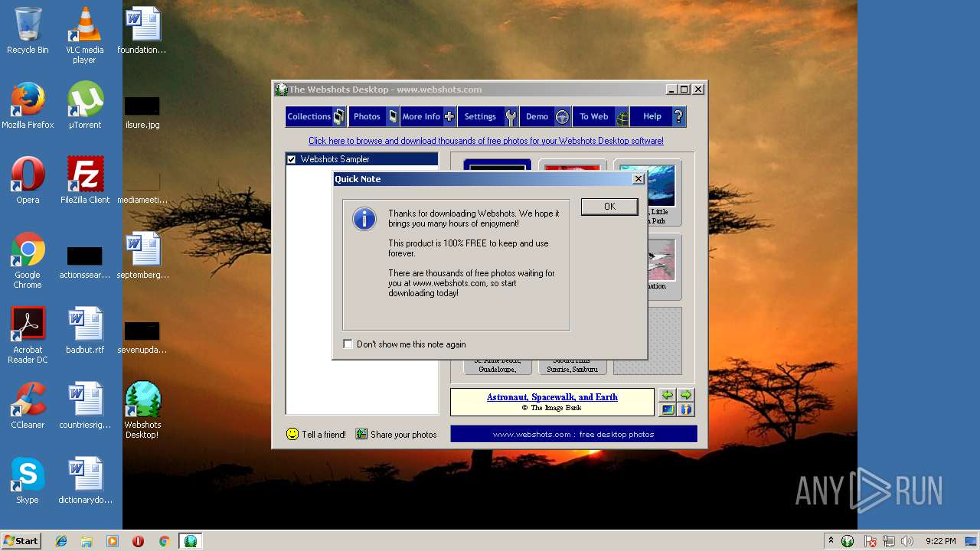Open countriesrig document icon
Image resolution: width=980 pixels, height=551 pixels.
(84, 406)
